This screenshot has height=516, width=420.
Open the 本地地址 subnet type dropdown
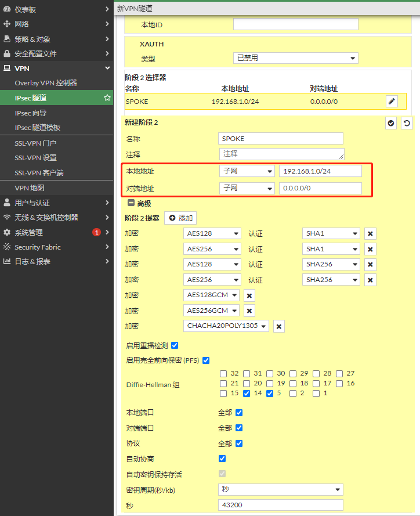[247, 171]
